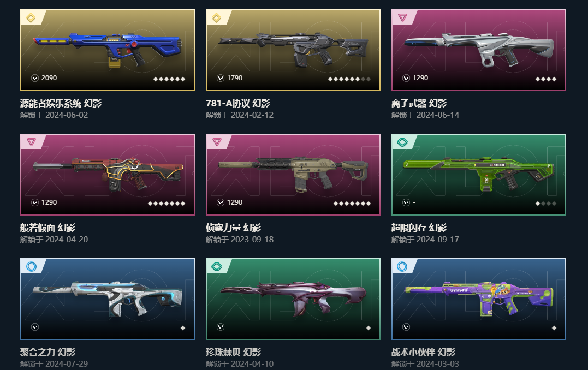588x370 pixels.
Task: Click upgrade level diamonds on 781-A协议 card
Action: (x=349, y=79)
